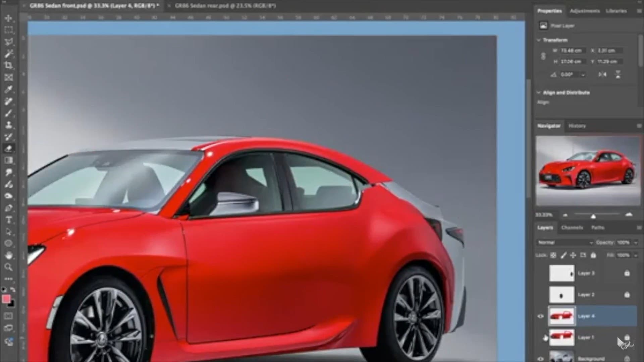Open the Navigator panel menu
644x362 pixels.
click(x=639, y=126)
